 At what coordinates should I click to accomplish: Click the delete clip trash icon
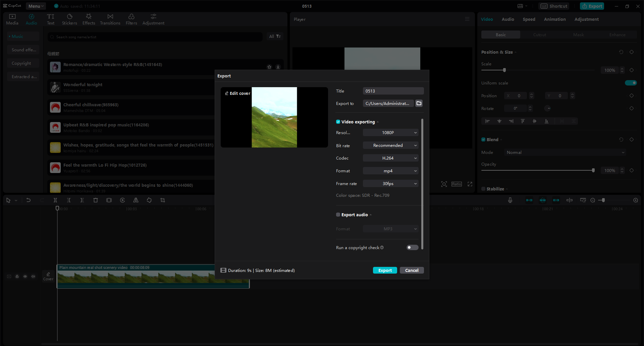coord(96,200)
